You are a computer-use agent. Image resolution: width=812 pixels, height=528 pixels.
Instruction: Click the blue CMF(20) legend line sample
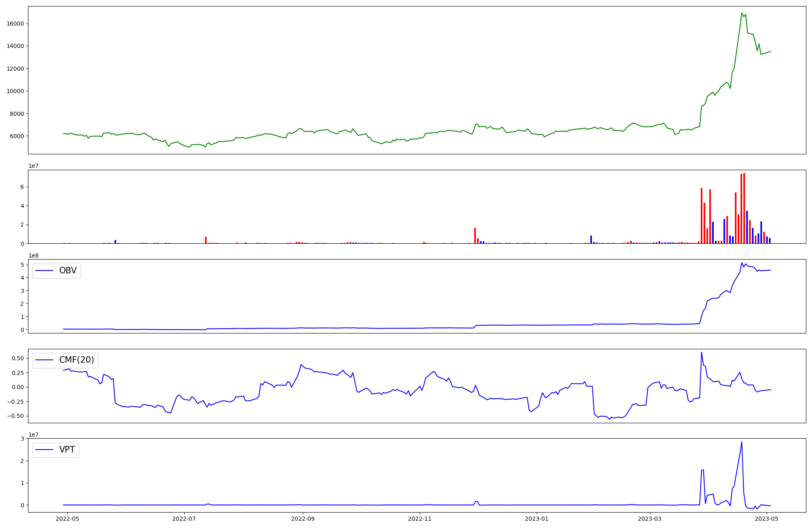point(45,360)
